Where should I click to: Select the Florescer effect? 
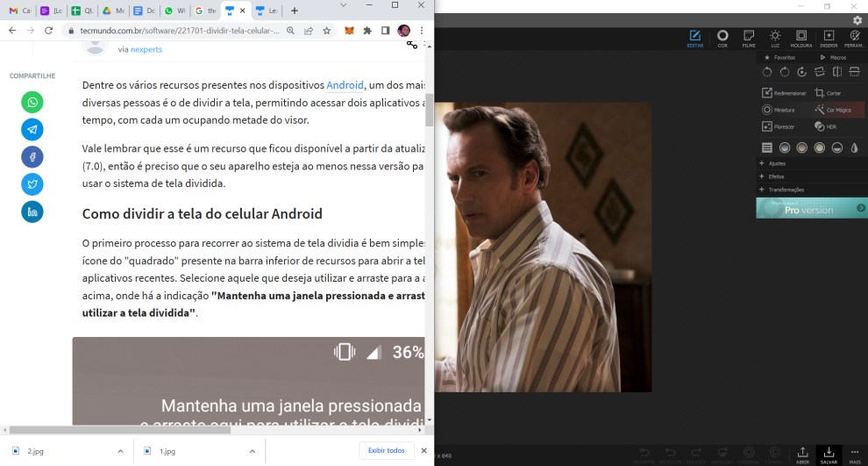coord(779,127)
